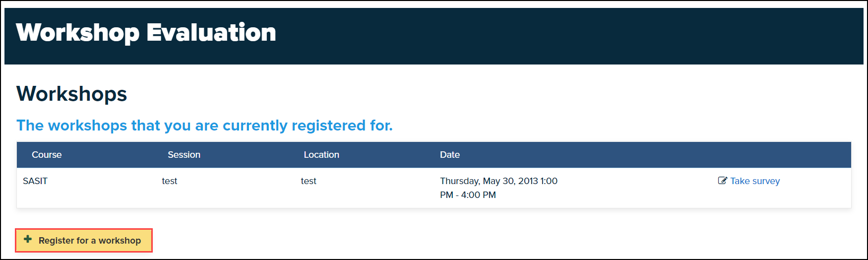Click the plus icon in Register button

tap(28, 240)
